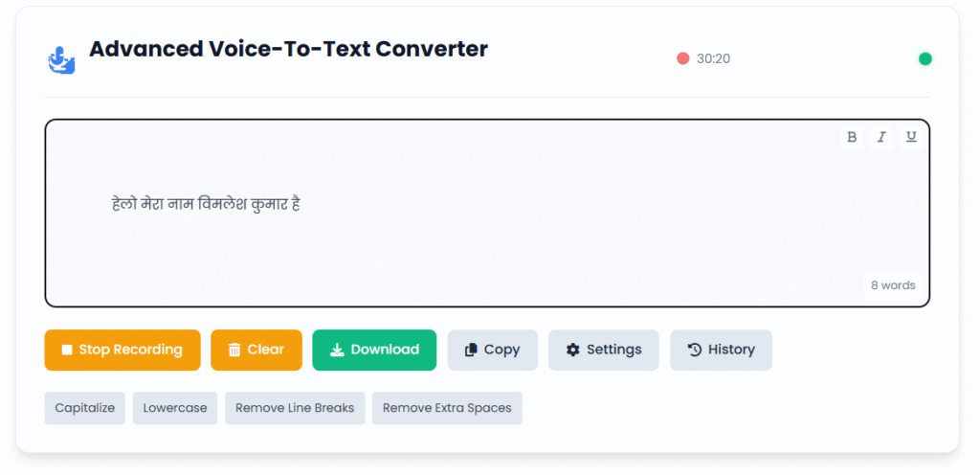Image resolution: width=980 pixels, height=475 pixels.
Task: Toggle italic formatting with the I icon
Action: click(x=881, y=138)
